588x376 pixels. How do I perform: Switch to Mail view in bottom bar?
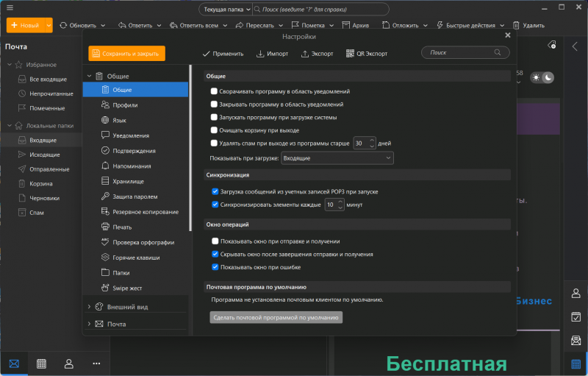pos(14,363)
